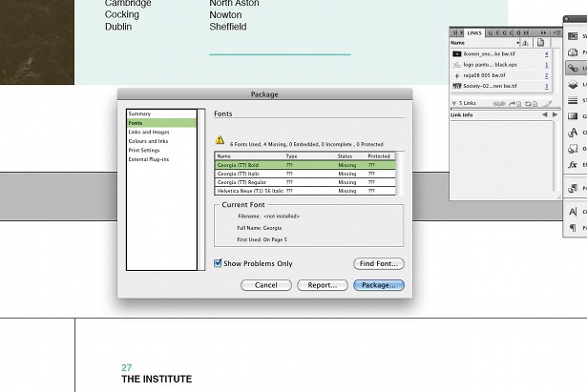Image resolution: width=587 pixels, height=392 pixels.
Task: Select the Georgia (TT) Regular font row
Action: point(305,182)
